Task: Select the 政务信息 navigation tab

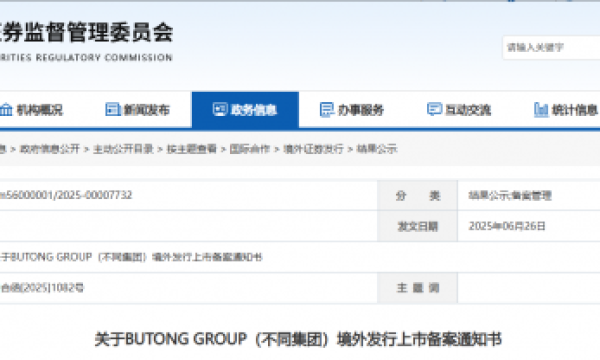Action: point(245,110)
